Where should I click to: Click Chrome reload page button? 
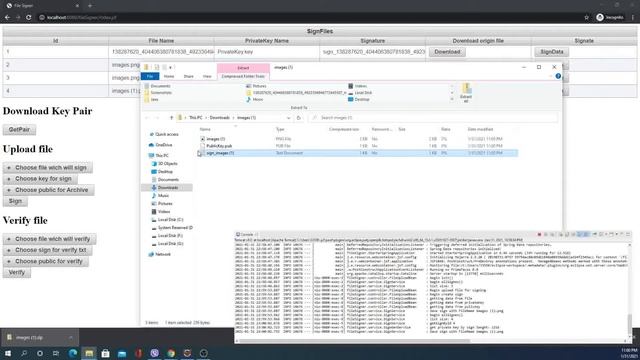pyautogui.click(x=29, y=18)
